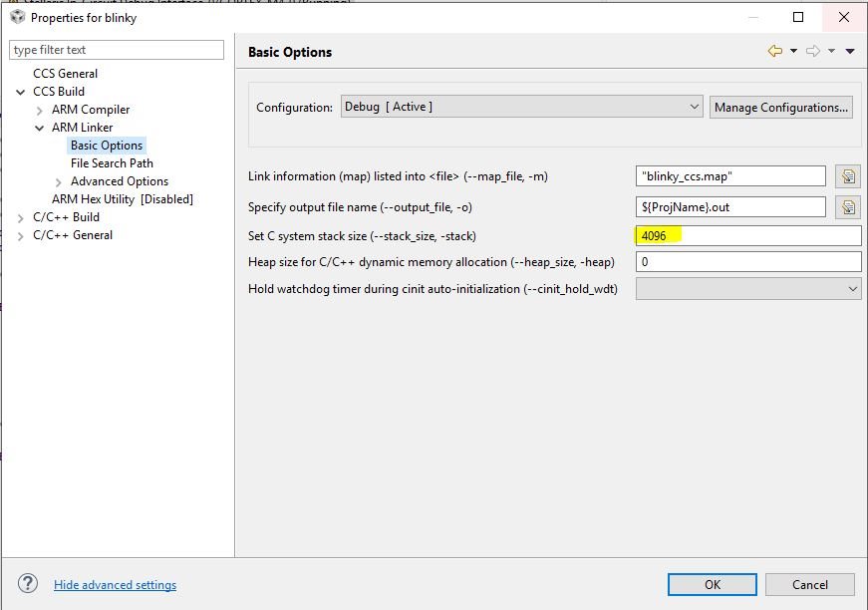Click the Hide advanced settings link

(115, 585)
